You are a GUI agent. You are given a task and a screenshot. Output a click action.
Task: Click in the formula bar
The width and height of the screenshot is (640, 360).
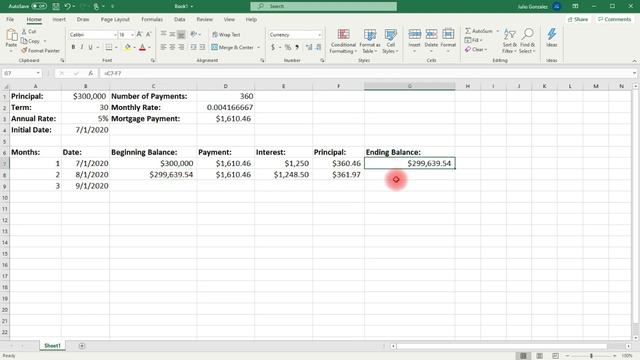[365, 73]
